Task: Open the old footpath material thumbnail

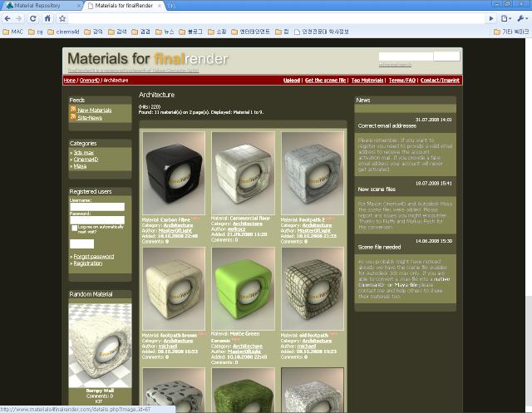Action: pyautogui.click(x=313, y=289)
